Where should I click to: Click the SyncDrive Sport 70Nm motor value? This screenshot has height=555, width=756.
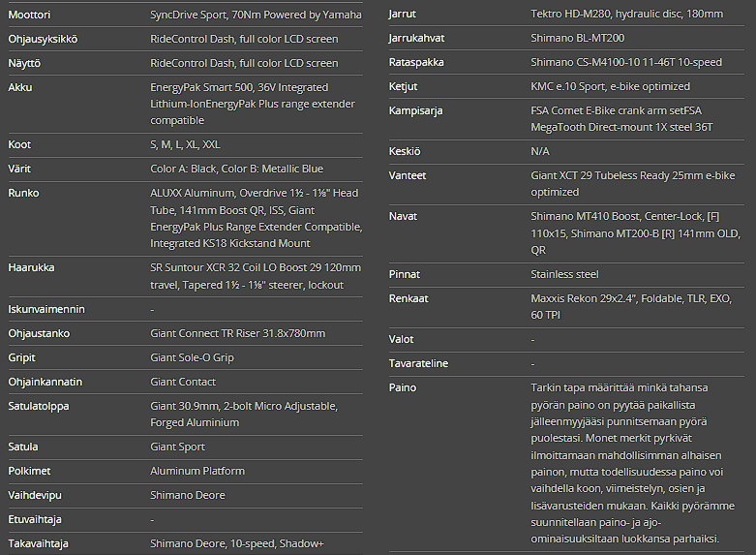point(256,15)
